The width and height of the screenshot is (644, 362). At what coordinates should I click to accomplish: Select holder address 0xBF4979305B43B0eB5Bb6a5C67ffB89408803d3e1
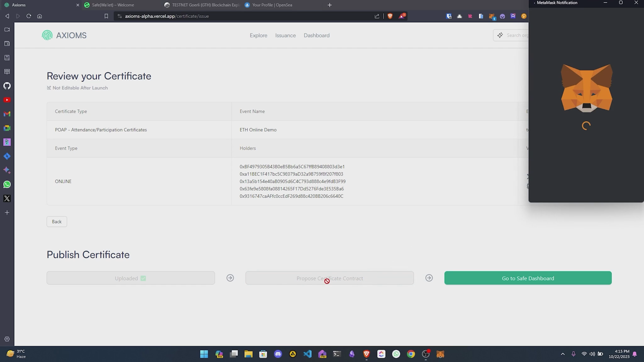[x=292, y=167]
